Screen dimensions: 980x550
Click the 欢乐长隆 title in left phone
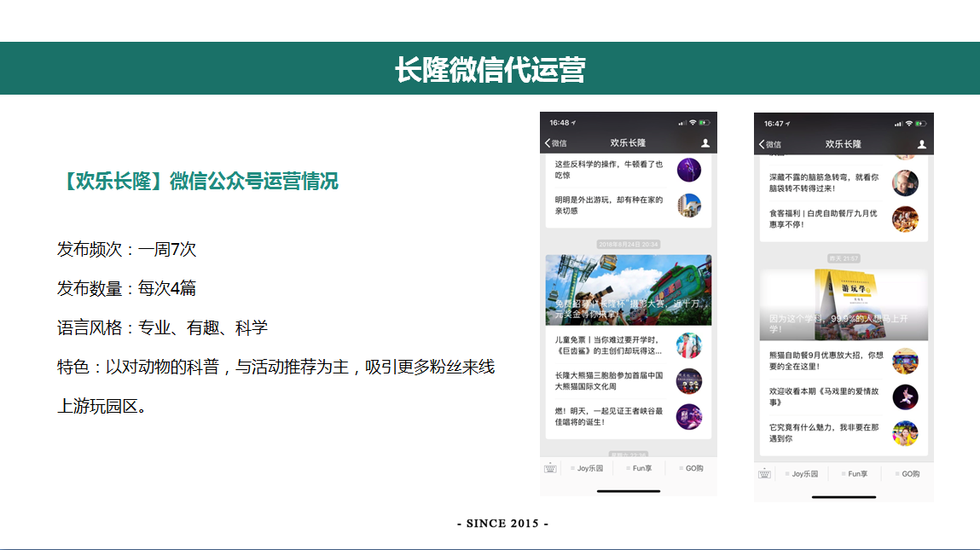pyautogui.click(x=628, y=143)
